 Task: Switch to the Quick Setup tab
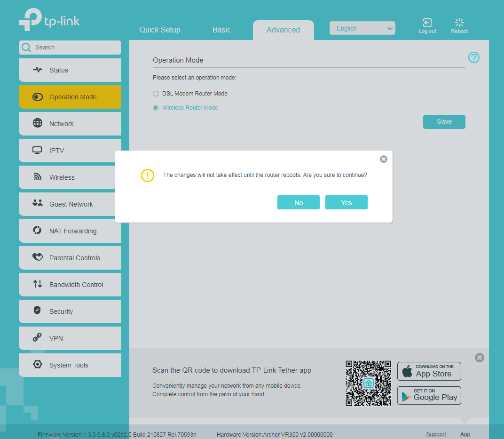(x=160, y=30)
